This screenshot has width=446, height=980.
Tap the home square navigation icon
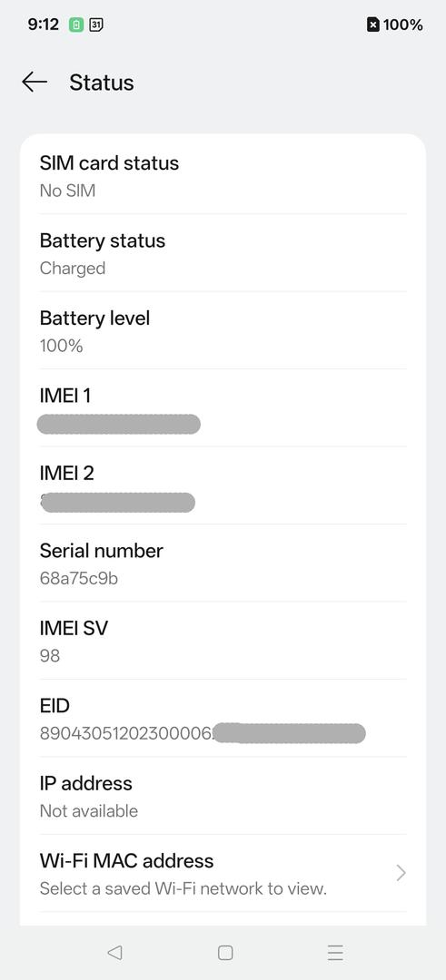pos(225,952)
